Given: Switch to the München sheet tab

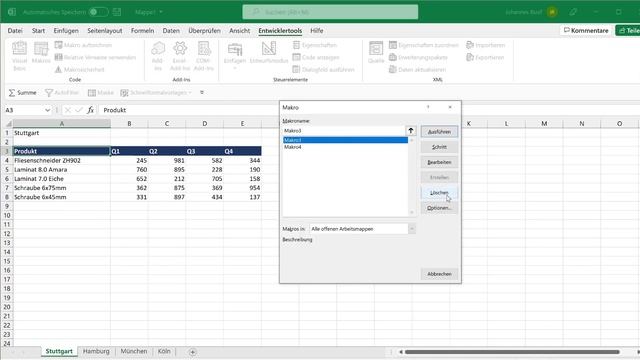Looking at the screenshot, I should [134, 351].
